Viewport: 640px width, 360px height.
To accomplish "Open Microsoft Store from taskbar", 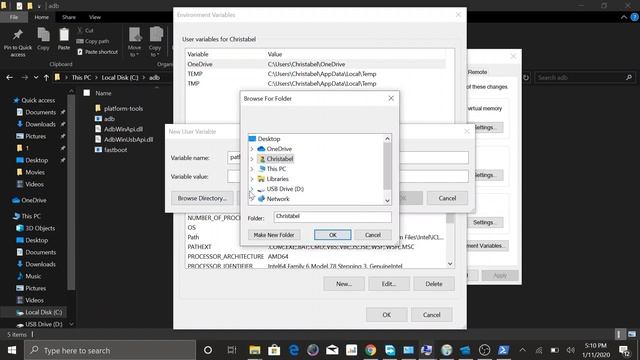I will (274, 350).
